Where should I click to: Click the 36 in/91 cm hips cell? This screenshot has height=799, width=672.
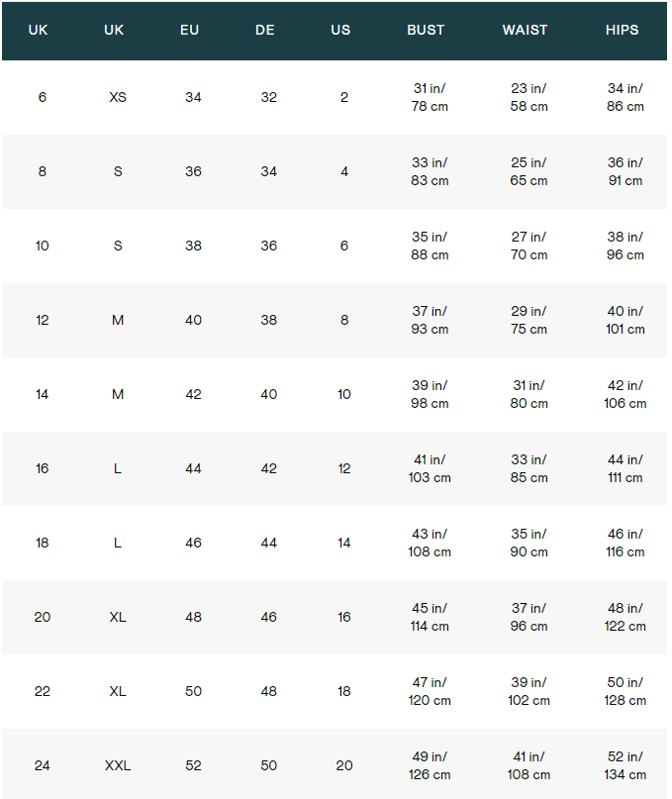pos(624,171)
